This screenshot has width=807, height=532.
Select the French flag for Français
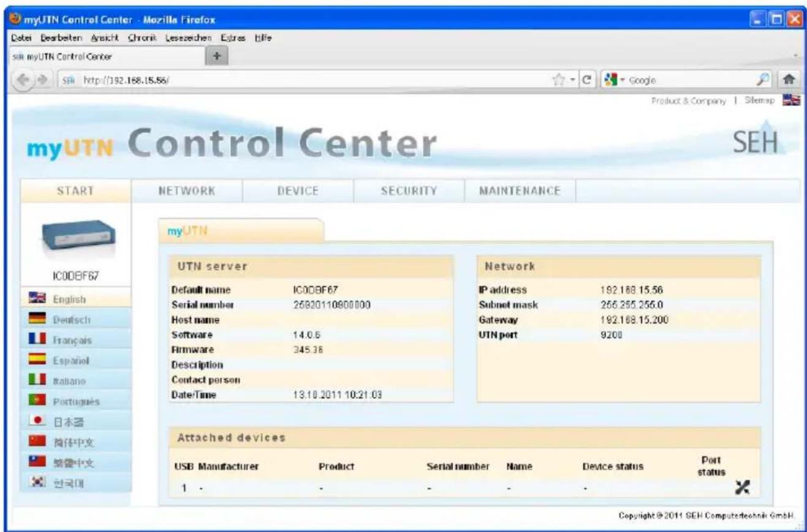tap(37, 340)
